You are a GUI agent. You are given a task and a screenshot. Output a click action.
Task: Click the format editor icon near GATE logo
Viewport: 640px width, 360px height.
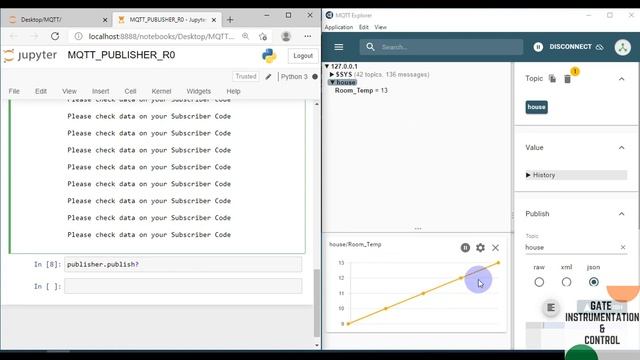pos(551,307)
